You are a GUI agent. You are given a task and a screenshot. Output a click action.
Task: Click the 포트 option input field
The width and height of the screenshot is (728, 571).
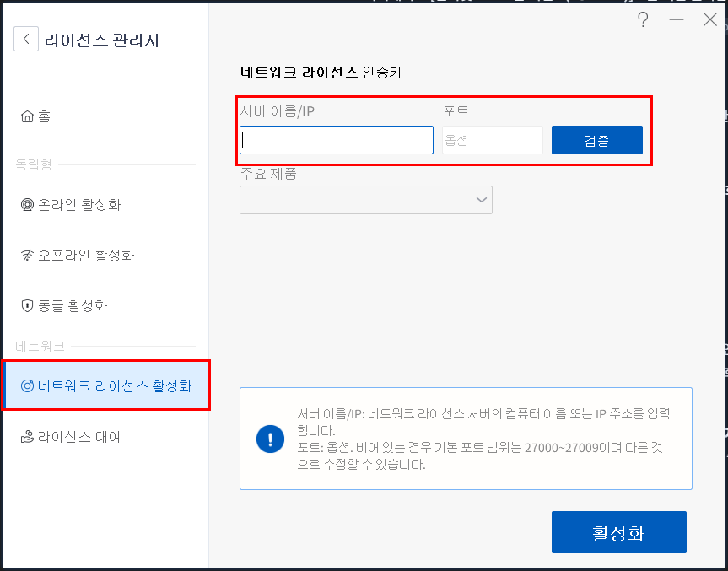coord(492,140)
